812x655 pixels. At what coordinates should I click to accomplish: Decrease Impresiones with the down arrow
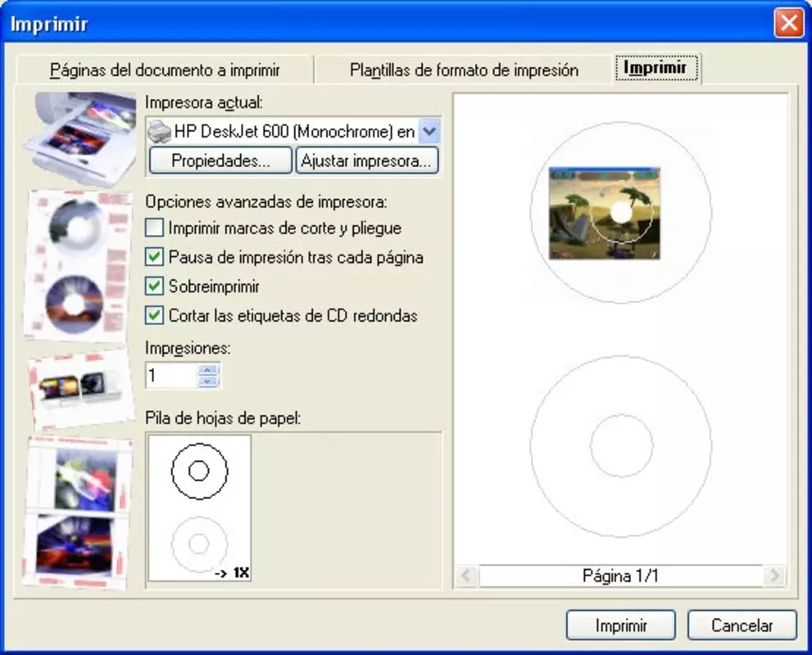point(207,382)
